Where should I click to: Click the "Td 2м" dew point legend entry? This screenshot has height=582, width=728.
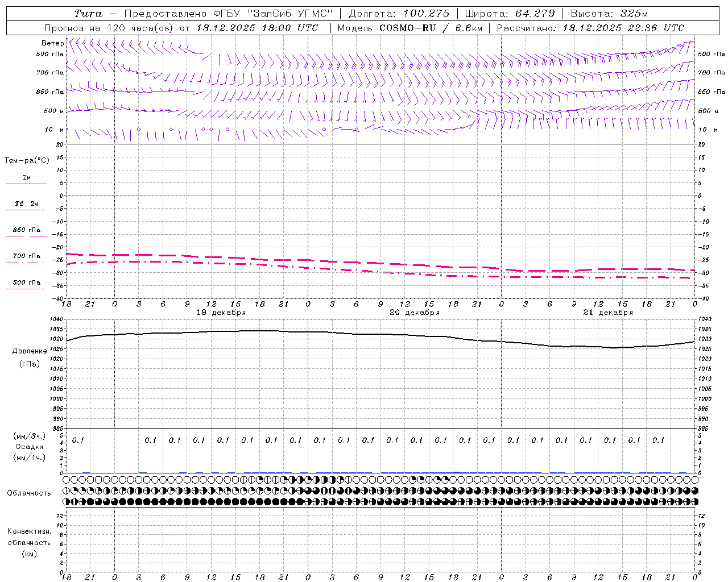tap(26, 203)
